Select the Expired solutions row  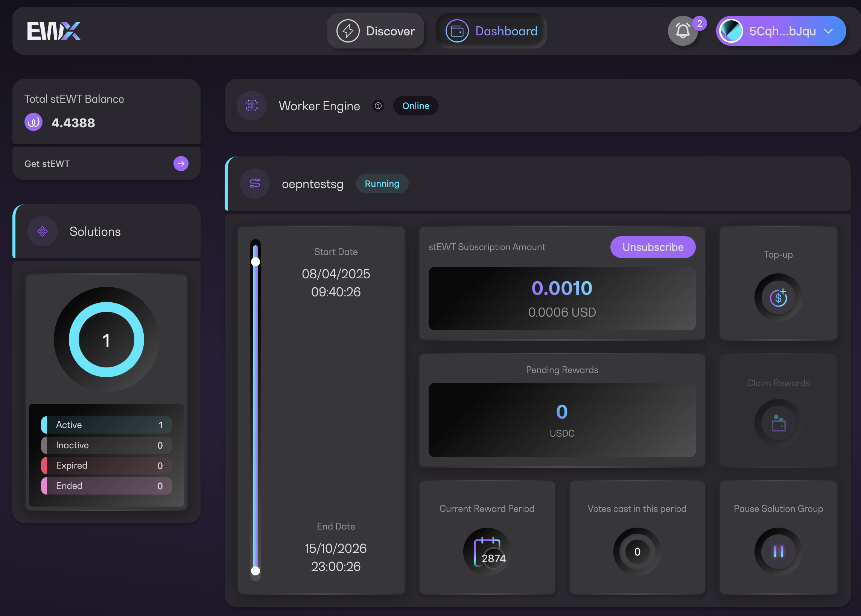point(106,466)
